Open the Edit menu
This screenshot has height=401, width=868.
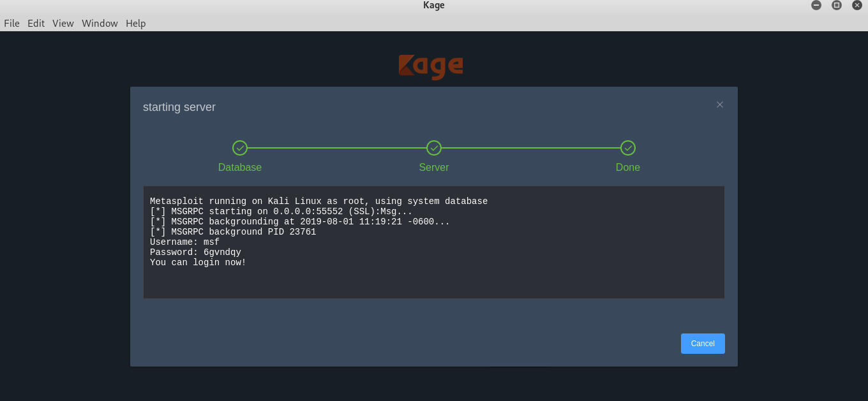(36, 23)
